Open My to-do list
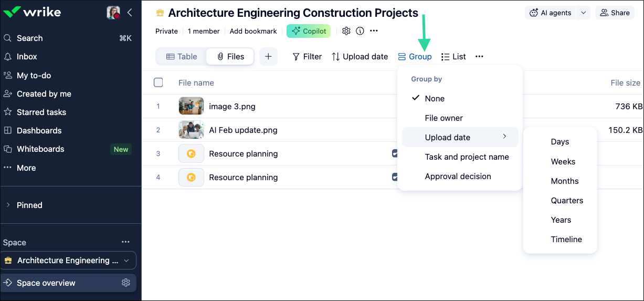 pyautogui.click(x=34, y=75)
